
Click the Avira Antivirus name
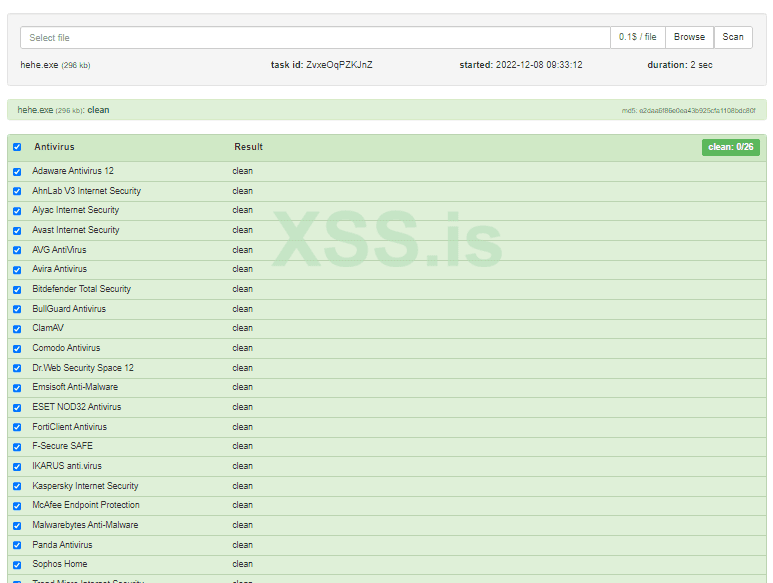click(x=60, y=269)
